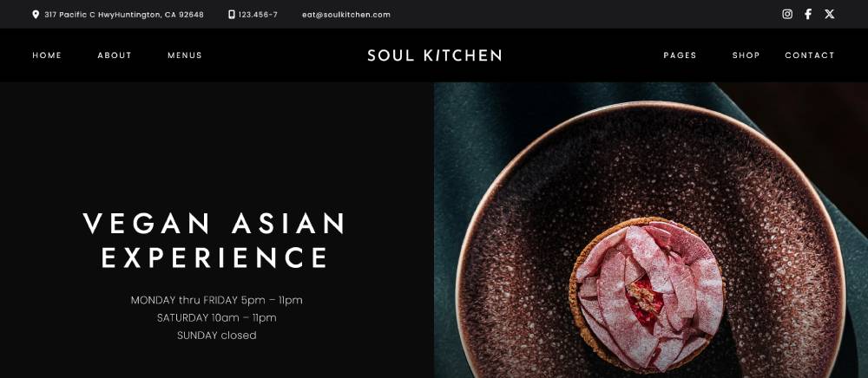Go to the ABOUT page
Screen dimensions: 868x378
click(115, 55)
